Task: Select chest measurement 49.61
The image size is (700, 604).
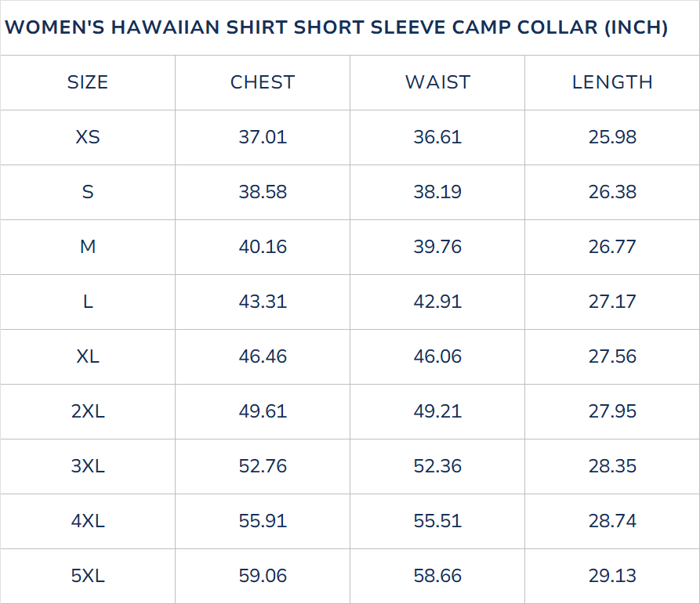Action: click(x=263, y=411)
